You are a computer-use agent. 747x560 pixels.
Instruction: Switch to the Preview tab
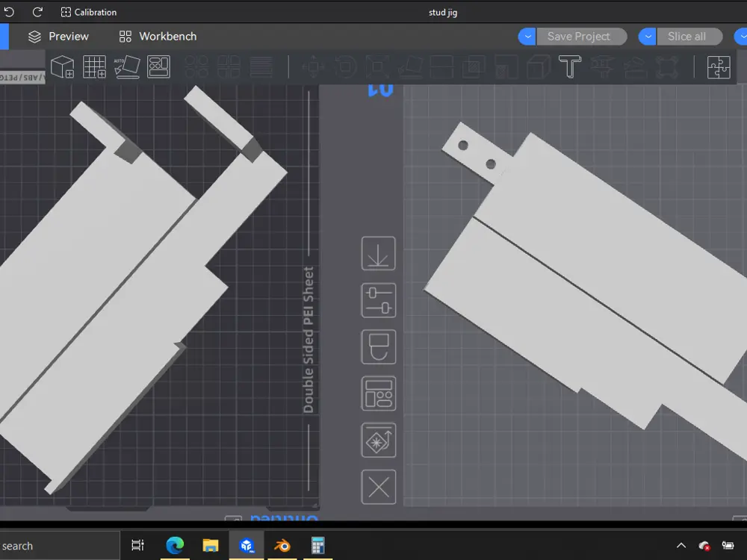click(58, 37)
